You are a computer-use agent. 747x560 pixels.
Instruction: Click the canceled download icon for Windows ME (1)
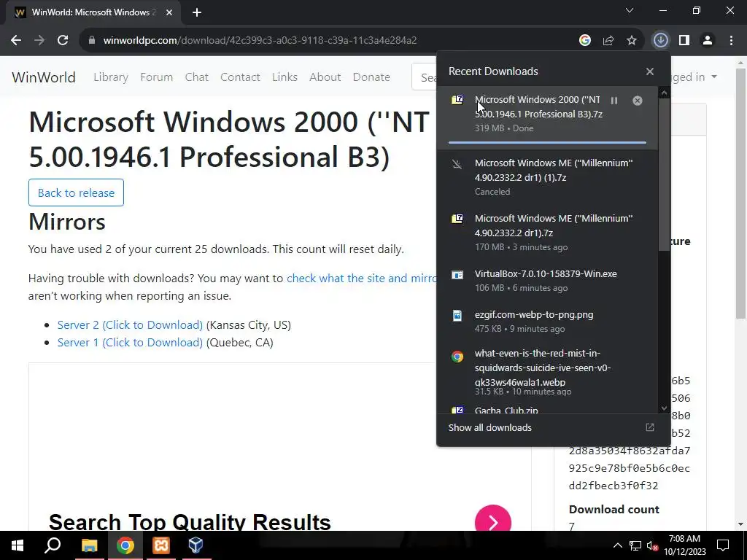[x=457, y=164]
